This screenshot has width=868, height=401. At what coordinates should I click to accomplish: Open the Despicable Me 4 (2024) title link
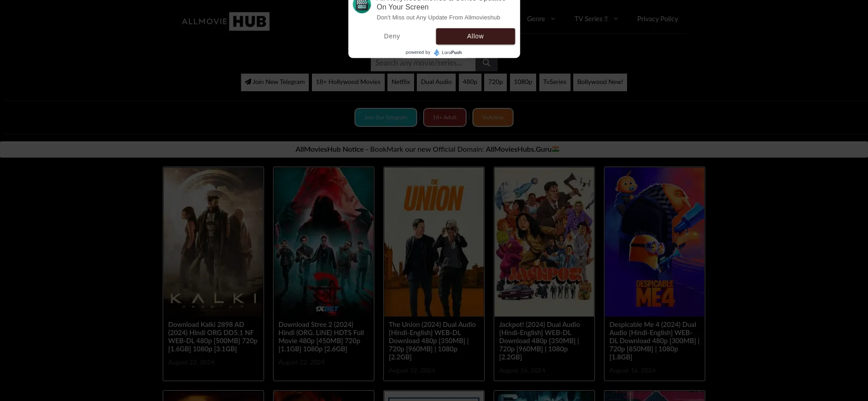tap(655, 341)
